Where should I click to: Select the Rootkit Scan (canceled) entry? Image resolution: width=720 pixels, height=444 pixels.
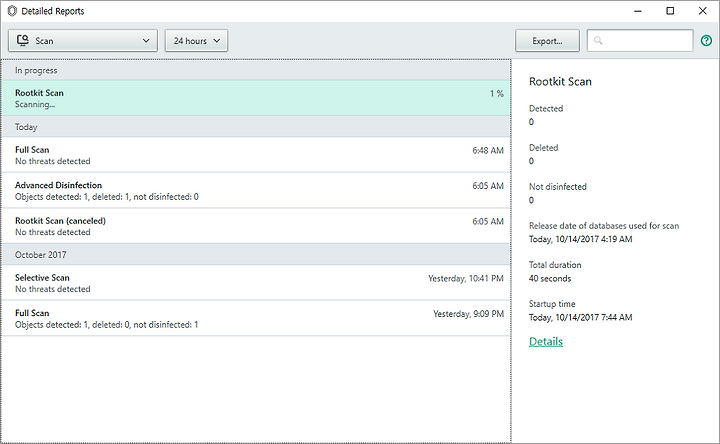[x=256, y=226]
